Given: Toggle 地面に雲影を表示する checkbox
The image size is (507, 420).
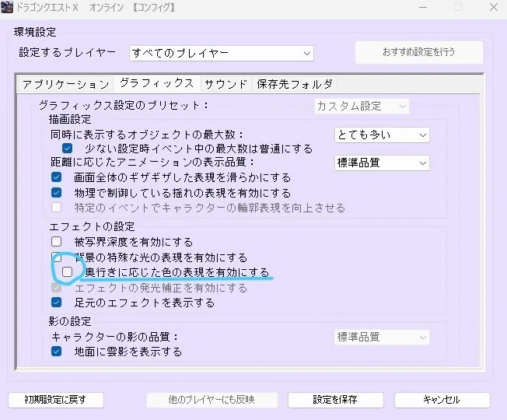Looking at the screenshot, I should (x=56, y=351).
